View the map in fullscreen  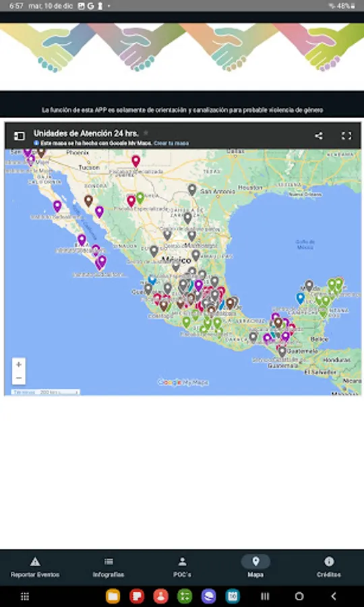pyautogui.click(x=346, y=136)
